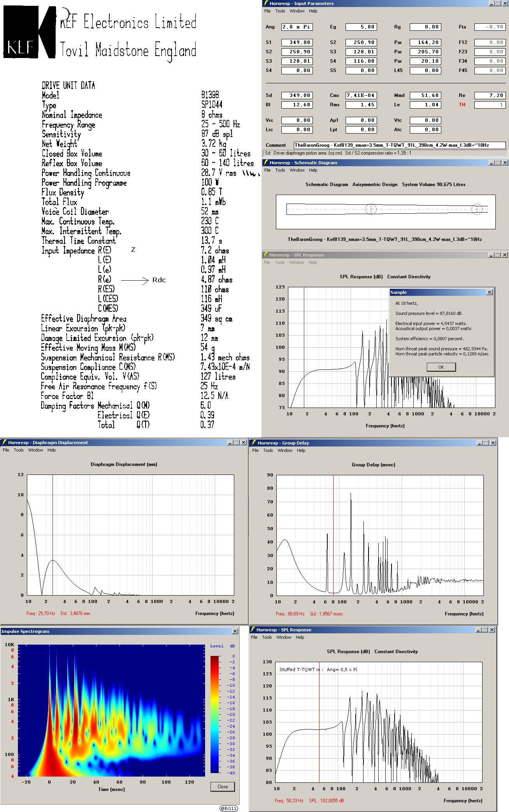The height and width of the screenshot is (812, 509).
Task: Click the Par field showing 20,10
Action: click(x=425, y=61)
